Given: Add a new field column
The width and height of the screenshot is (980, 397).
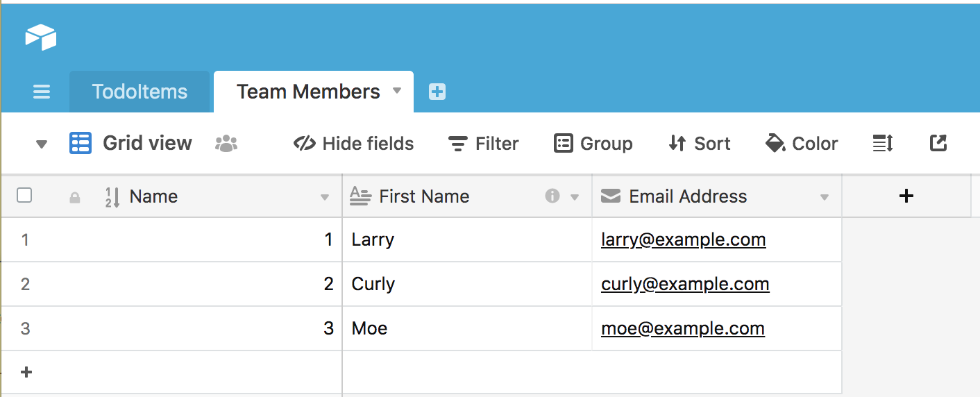Looking at the screenshot, I should (906, 196).
